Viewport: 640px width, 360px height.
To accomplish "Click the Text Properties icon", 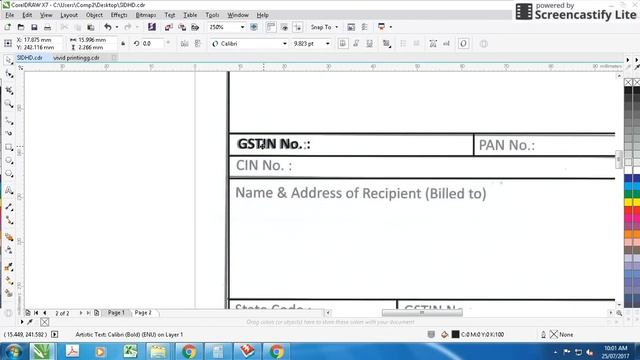I will [433, 43].
